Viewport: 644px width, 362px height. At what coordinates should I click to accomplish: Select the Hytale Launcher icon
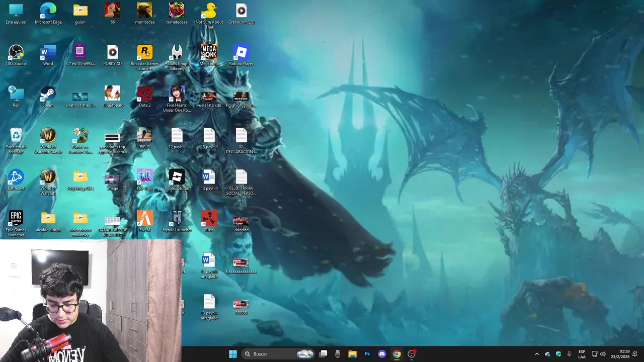point(177,222)
